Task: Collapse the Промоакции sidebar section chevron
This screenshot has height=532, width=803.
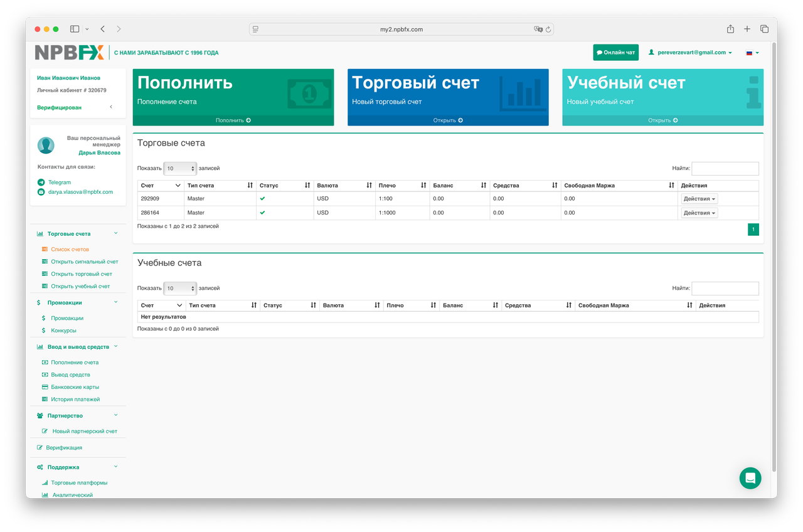Action: 115,302
